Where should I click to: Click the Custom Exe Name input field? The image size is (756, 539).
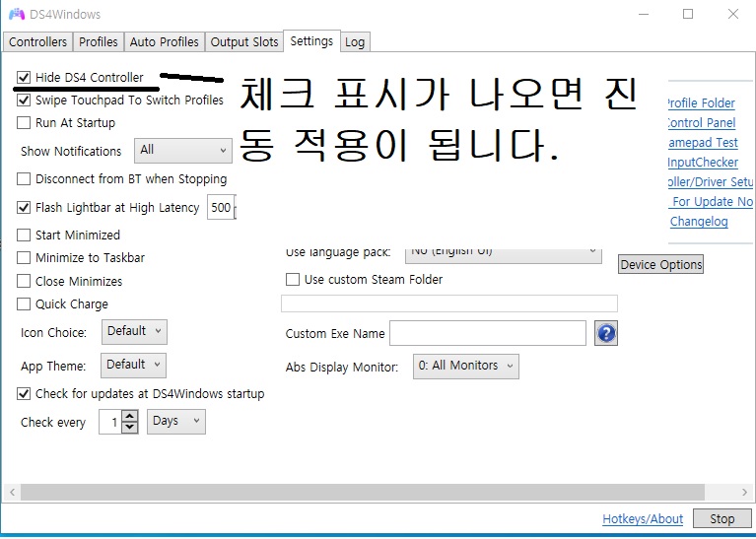coord(488,333)
